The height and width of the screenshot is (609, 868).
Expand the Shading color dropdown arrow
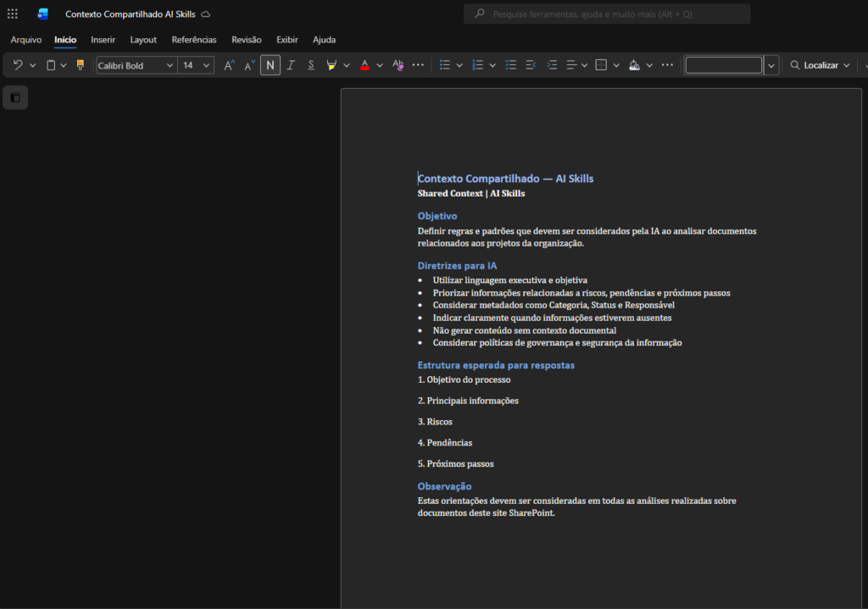[x=649, y=65]
